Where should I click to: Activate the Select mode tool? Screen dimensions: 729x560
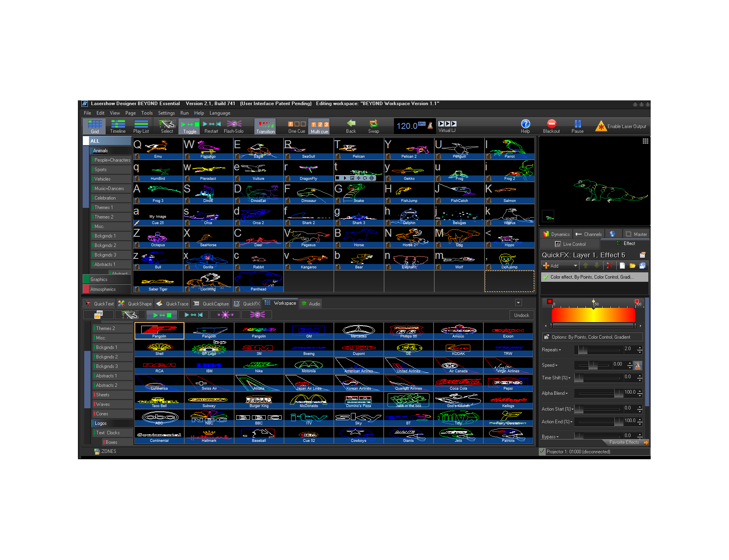point(167,126)
